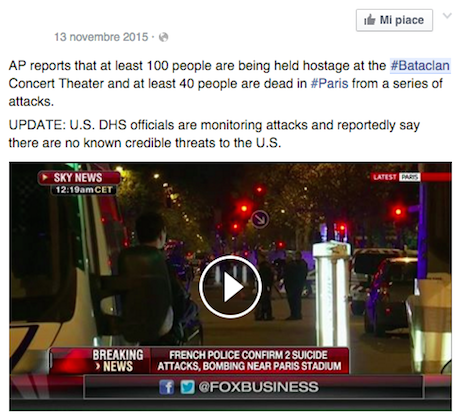Click the thumbs-up icon inside Mi piace
The height and width of the screenshot is (420, 462).
369,20
